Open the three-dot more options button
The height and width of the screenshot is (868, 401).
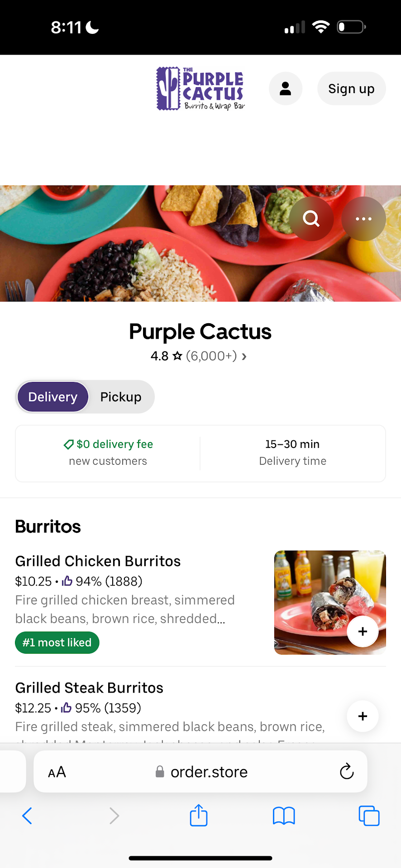pyautogui.click(x=363, y=219)
